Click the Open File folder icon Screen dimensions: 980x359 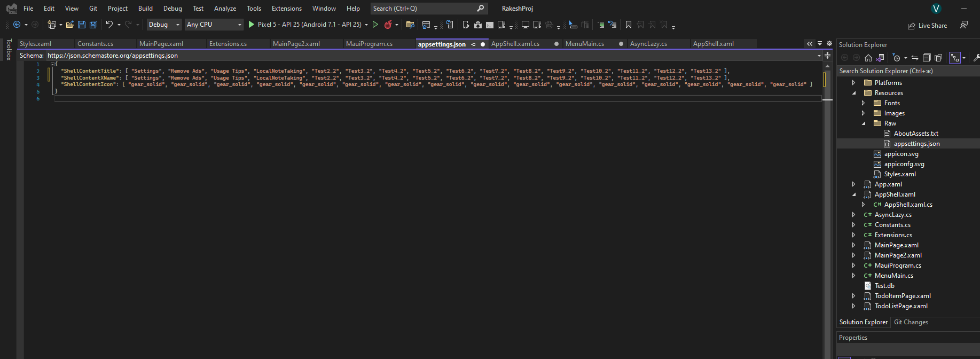[69, 25]
